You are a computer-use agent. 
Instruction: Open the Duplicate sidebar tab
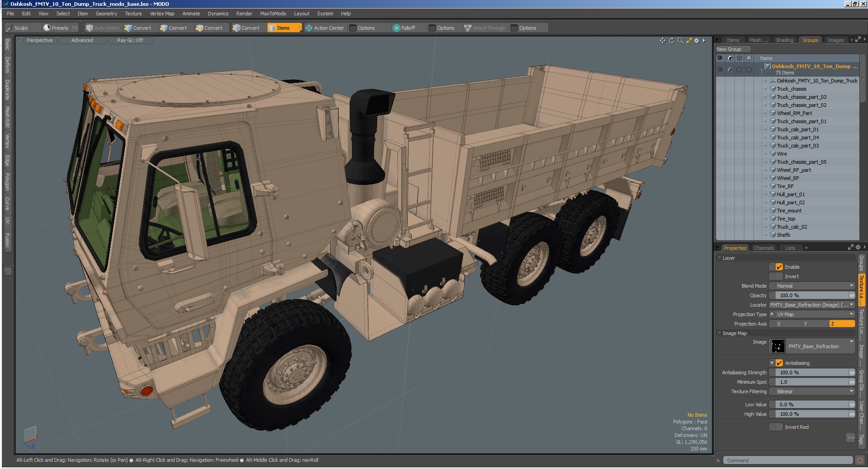pos(7,90)
